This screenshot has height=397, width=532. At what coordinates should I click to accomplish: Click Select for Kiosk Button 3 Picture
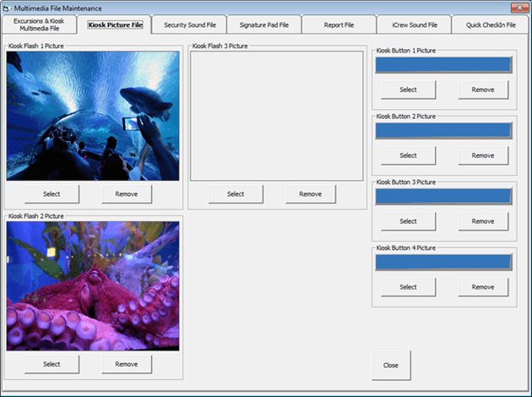[408, 221]
